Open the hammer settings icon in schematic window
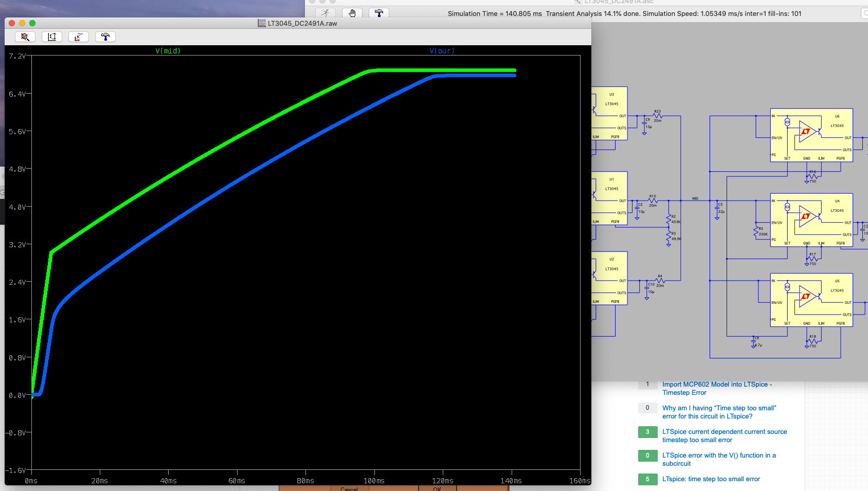Viewport: 868px width, 491px height. 379,13
